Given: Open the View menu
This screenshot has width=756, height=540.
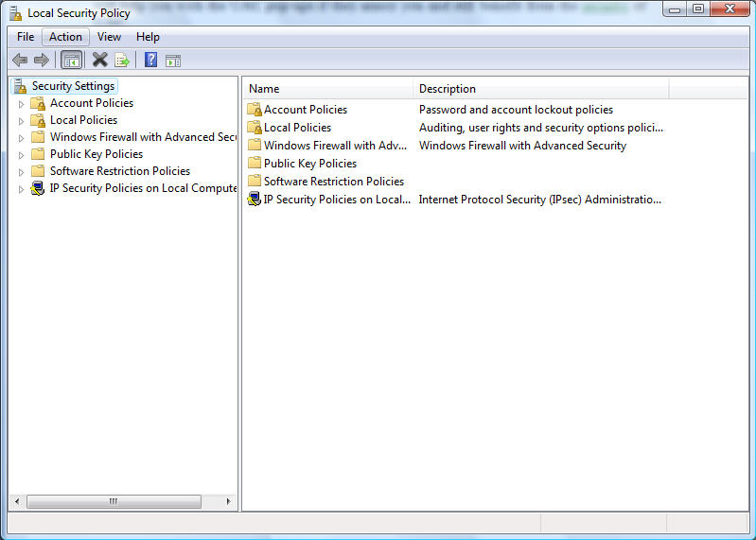Looking at the screenshot, I should [x=109, y=37].
